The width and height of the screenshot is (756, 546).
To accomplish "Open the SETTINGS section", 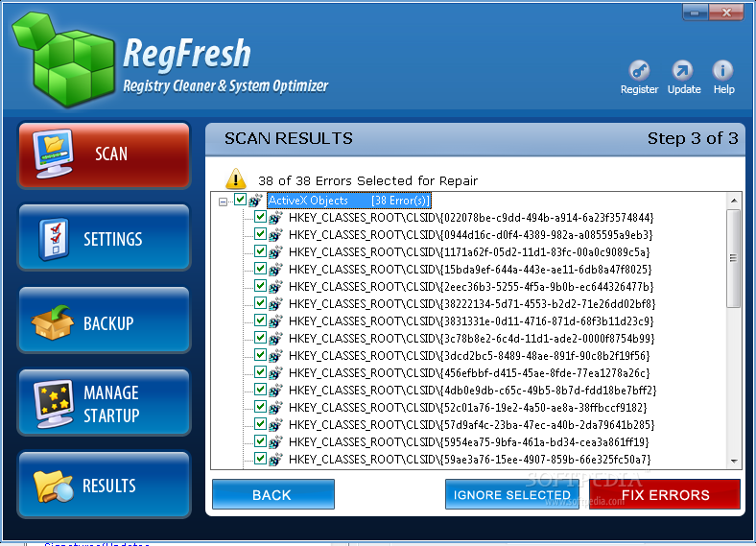I will coord(105,238).
